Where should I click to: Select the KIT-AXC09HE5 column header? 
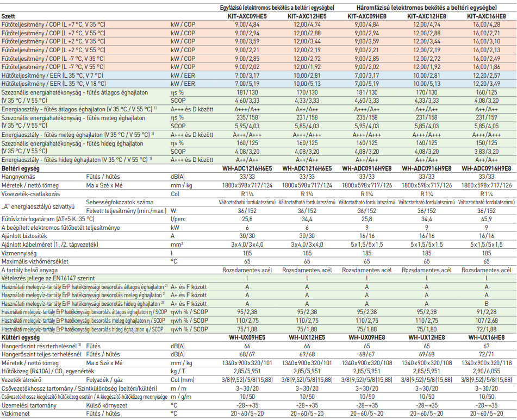247,16
